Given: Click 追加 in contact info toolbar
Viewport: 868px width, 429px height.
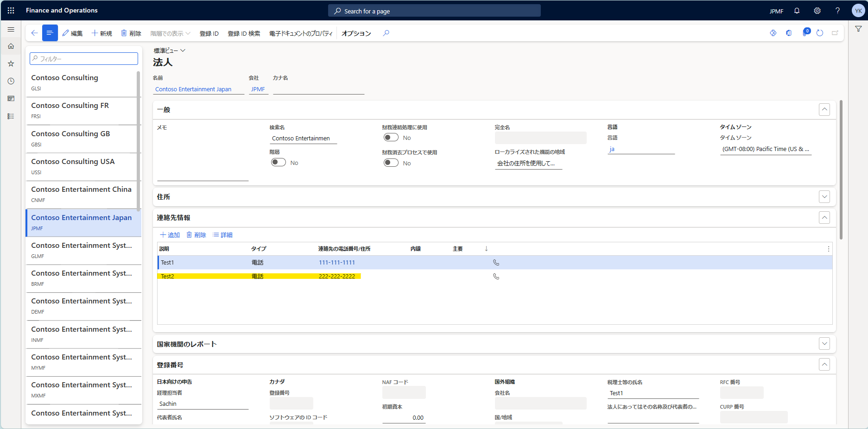Looking at the screenshot, I should (170, 235).
